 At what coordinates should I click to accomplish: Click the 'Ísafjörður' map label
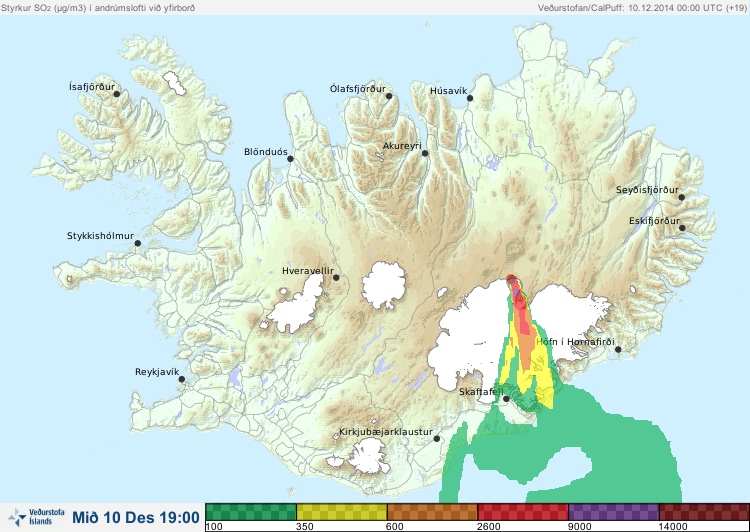coord(92,87)
